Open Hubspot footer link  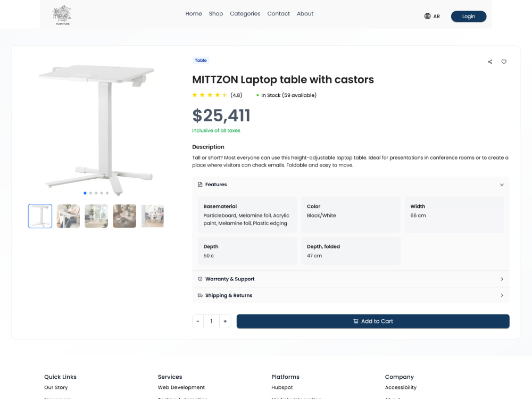282,387
